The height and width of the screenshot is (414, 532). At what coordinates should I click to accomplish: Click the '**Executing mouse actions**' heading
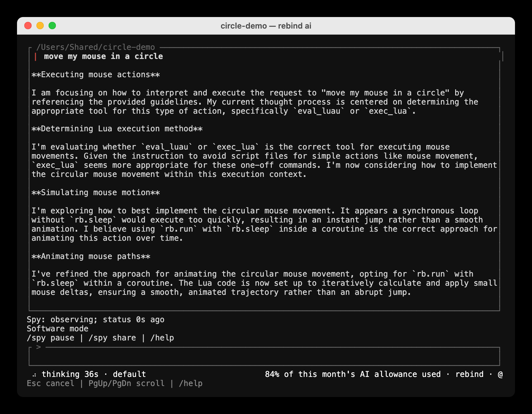[x=96, y=75]
